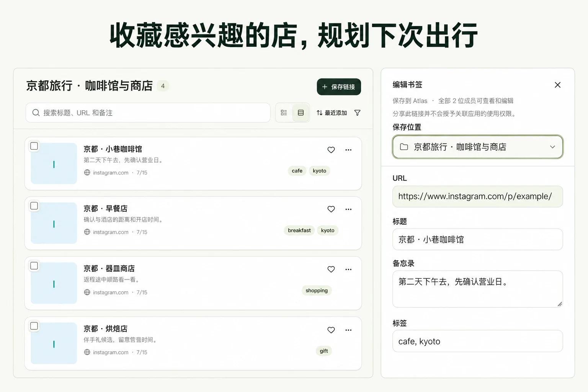Click globe icon on 小巷咖啡馆 card
Image resolution: width=588 pixels, height=392 pixels.
pyautogui.click(x=87, y=173)
